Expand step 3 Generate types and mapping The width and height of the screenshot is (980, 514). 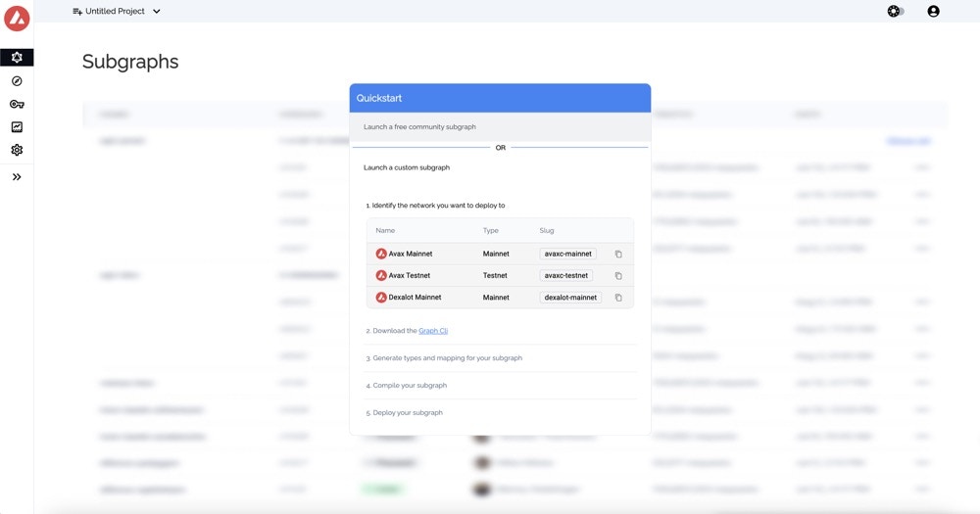pos(500,358)
